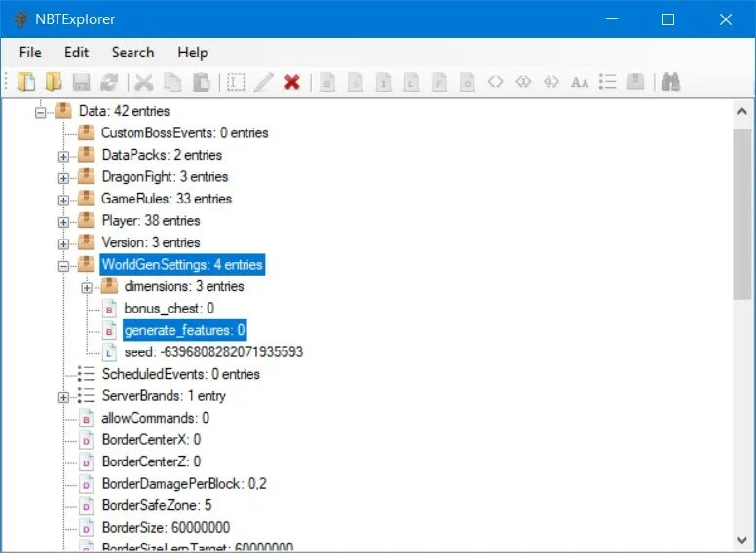756x553 pixels.
Task: Select the 'BorderSize: 60000000' tag
Action: tap(166, 527)
